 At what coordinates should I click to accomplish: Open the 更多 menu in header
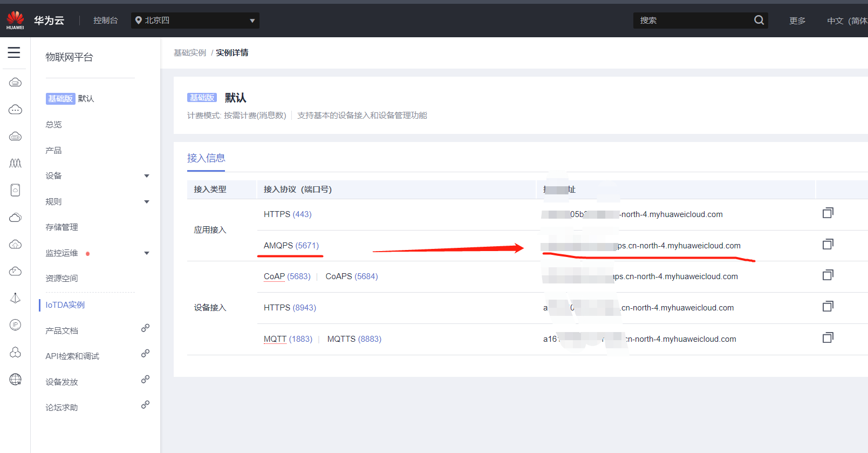pyautogui.click(x=797, y=21)
